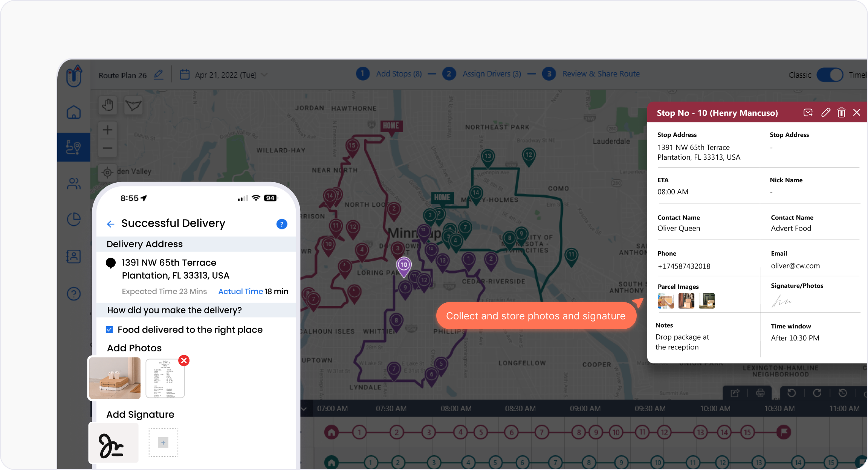Click stop marker 10 on the timeline
Viewport: 868px width, 470px height.
[617, 432]
